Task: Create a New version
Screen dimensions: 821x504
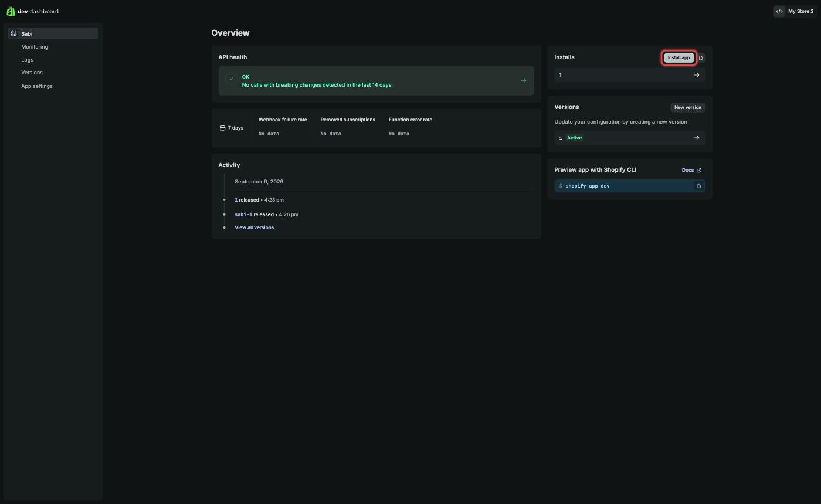Action: tap(688, 107)
